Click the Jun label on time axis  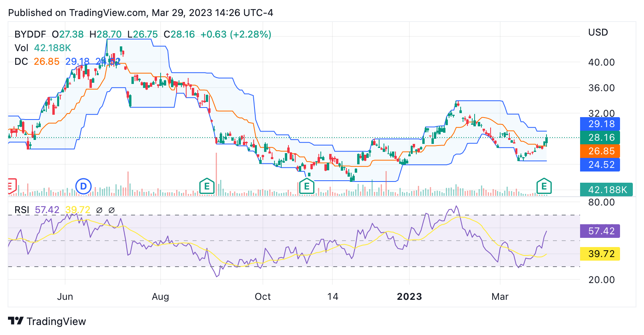[65, 297]
